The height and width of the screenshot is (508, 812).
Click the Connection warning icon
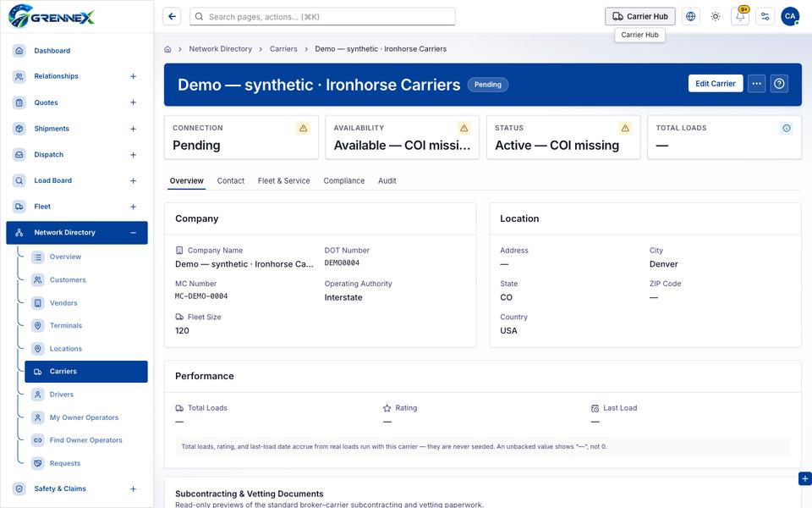(304, 128)
